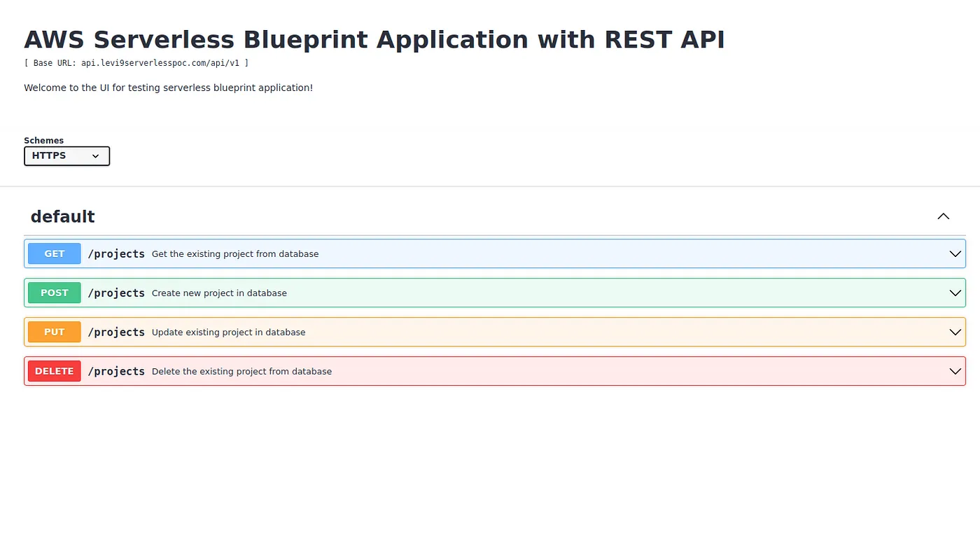
Task: Click the Base URL text line
Action: pyautogui.click(x=136, y=63)
